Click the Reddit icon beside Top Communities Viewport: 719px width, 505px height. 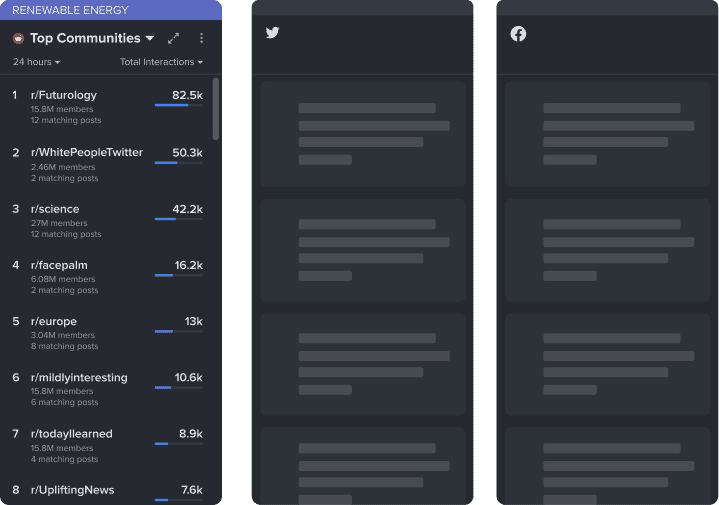pos(18,39)
